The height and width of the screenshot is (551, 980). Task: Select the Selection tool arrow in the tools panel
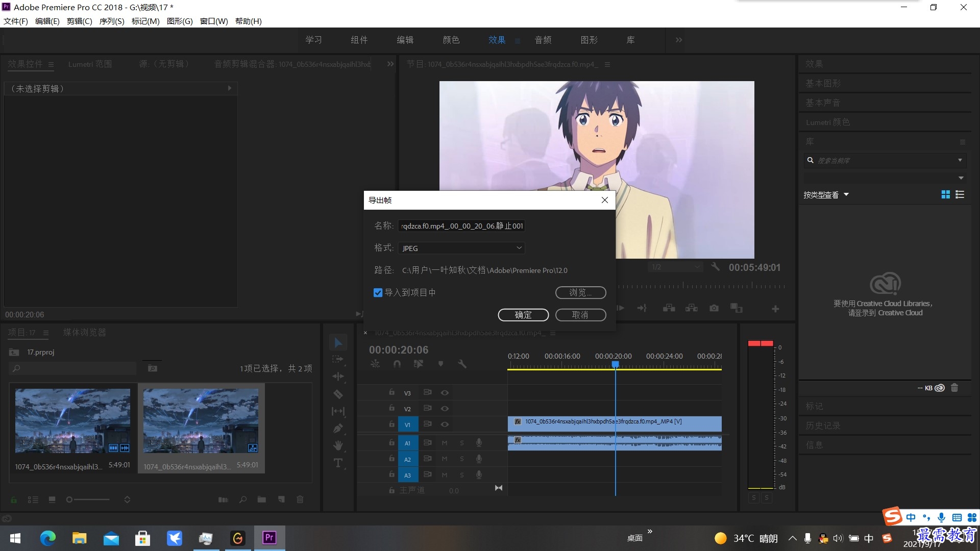click(338, 342)
